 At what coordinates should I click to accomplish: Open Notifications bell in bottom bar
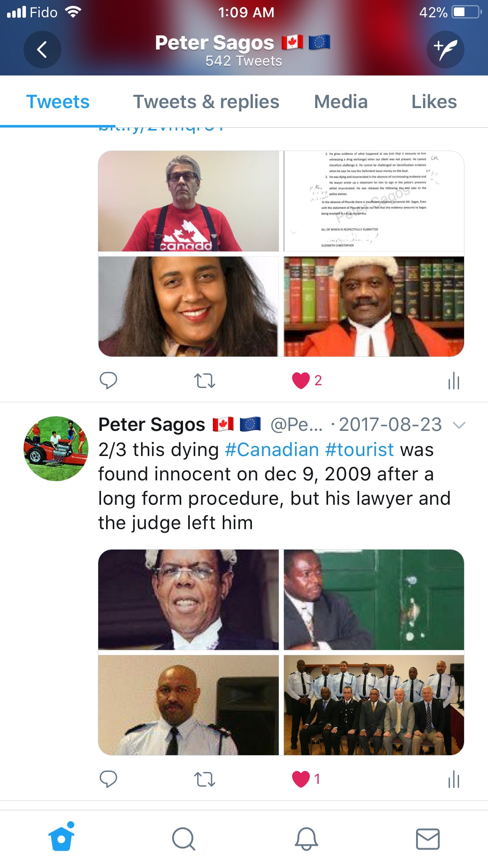[306, 839]
